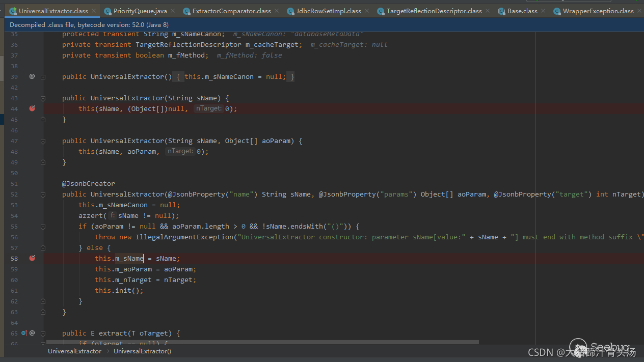Click UniversalExtractor() method in the breadcrumb

[142, 351]
